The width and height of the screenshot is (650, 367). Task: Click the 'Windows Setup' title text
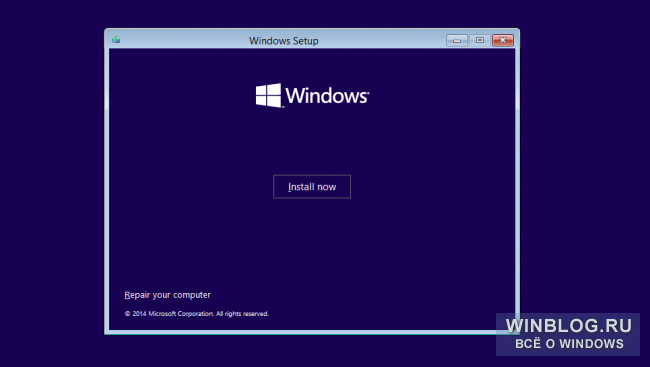284,41
